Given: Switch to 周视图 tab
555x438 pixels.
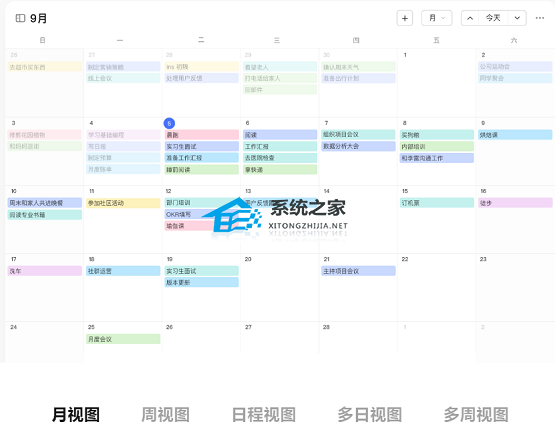Looking at the screenshot, I should 165,415.
